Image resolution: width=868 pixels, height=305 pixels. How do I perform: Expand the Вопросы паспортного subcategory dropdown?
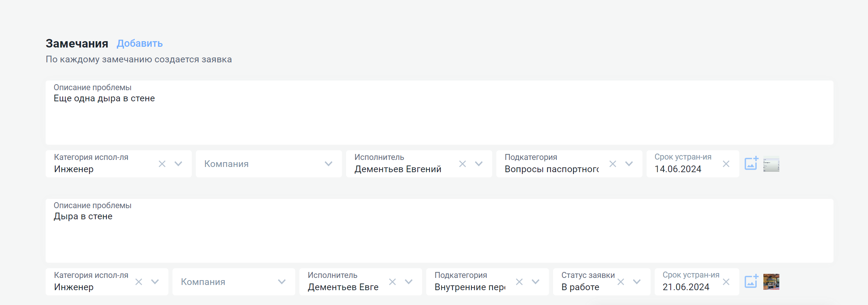click(629, 164)
